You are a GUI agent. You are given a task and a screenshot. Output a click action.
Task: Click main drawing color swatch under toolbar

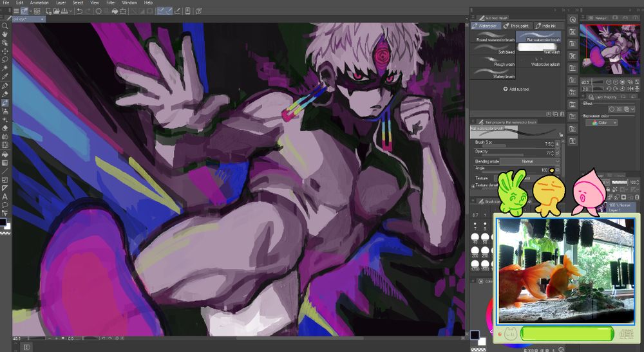(x=4, y=222)
